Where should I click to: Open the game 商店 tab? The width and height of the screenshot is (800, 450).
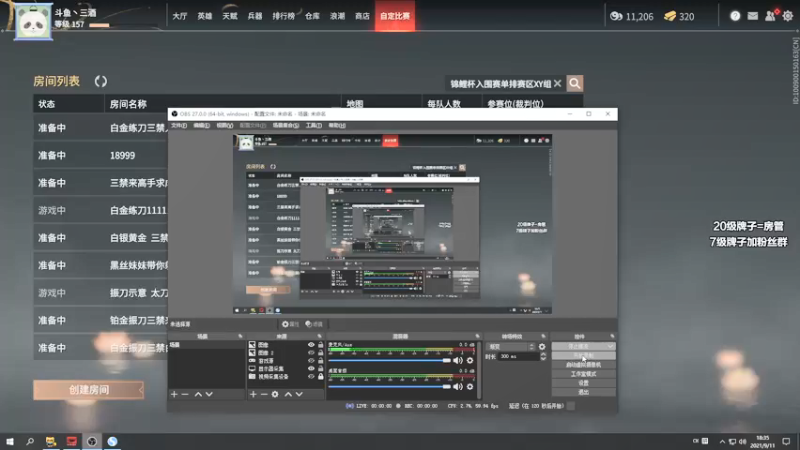[362, 16]
